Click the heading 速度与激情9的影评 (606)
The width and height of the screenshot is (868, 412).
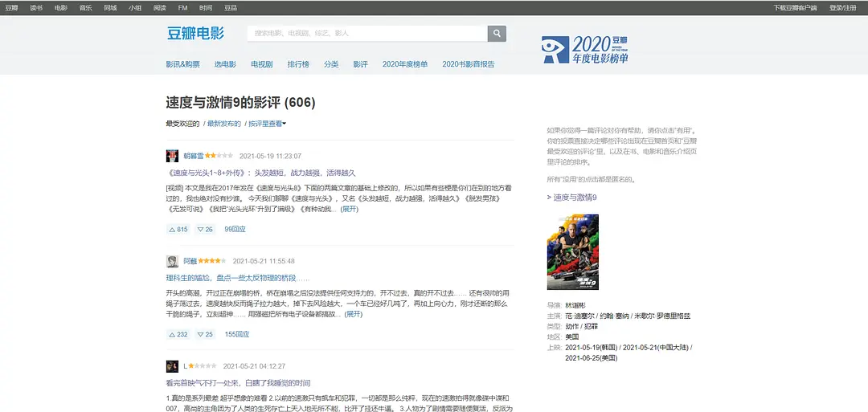[x=241, y=103]
